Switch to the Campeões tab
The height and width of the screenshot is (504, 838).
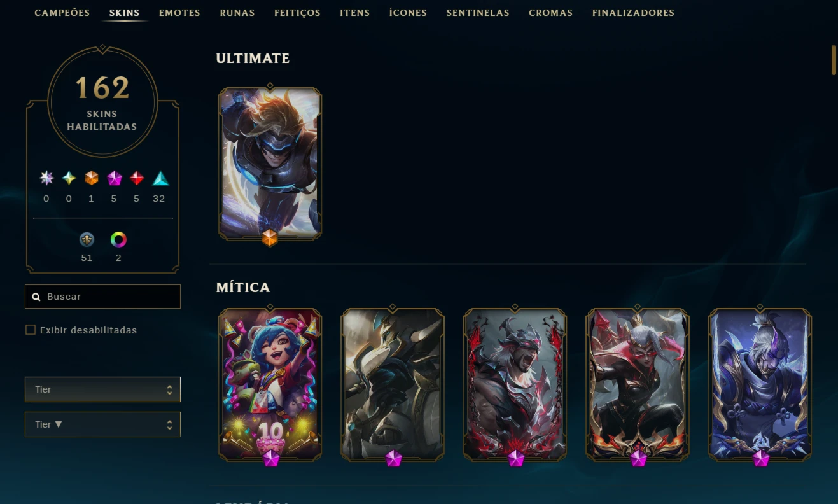62,13
